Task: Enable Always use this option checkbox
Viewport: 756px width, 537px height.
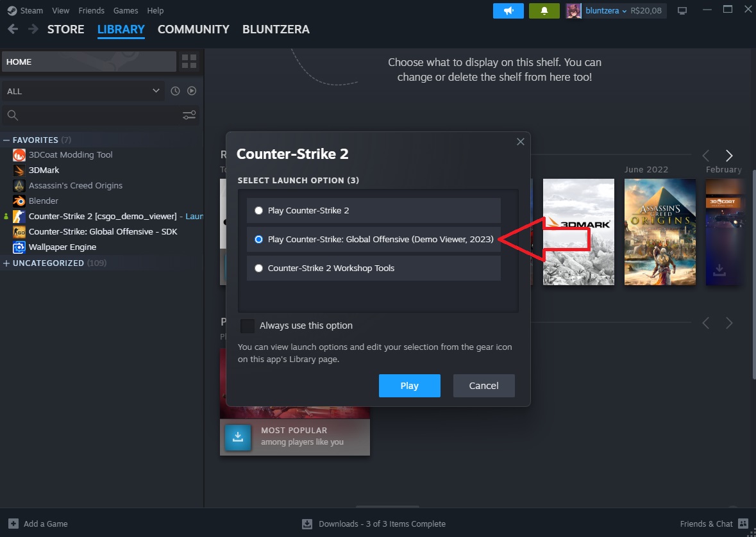Action: coord(248,326)
